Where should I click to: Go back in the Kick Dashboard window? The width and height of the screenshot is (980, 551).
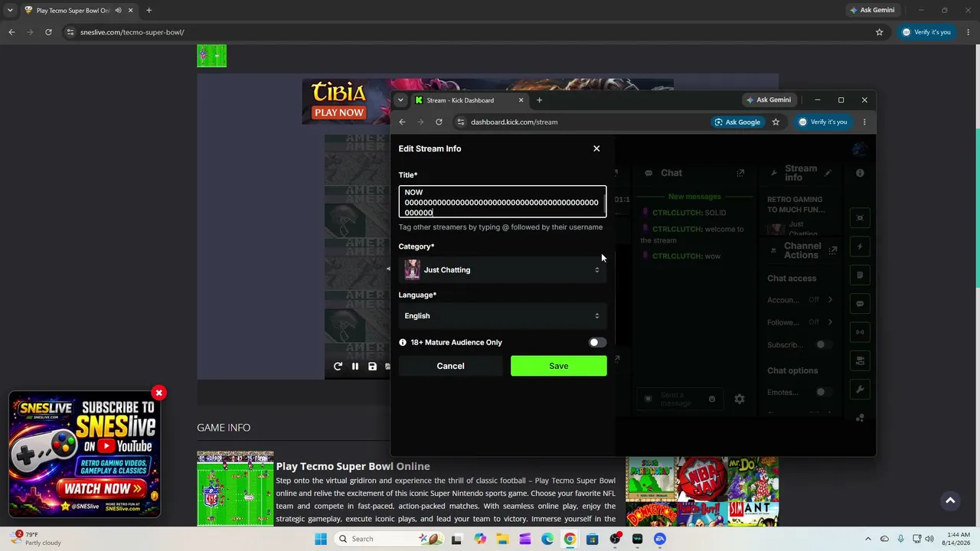[402, 122]
